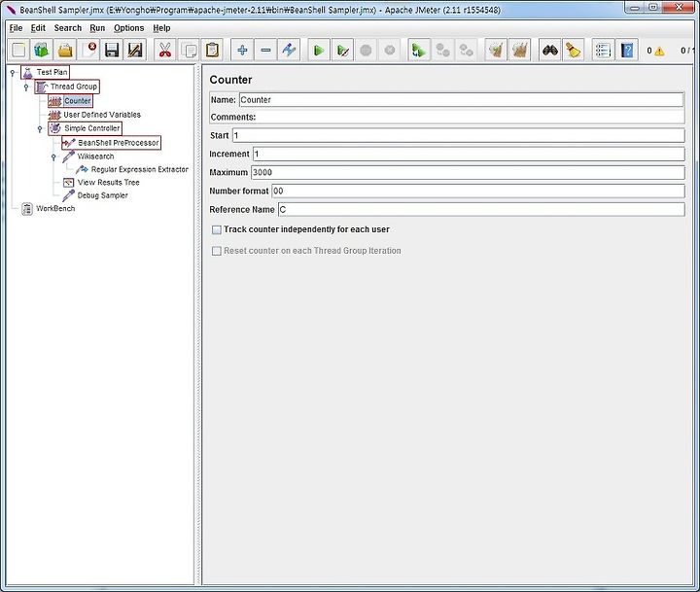
Task: Click the Remote shutdown all icon
Action: pyautogui.click(x=466, y=50)
